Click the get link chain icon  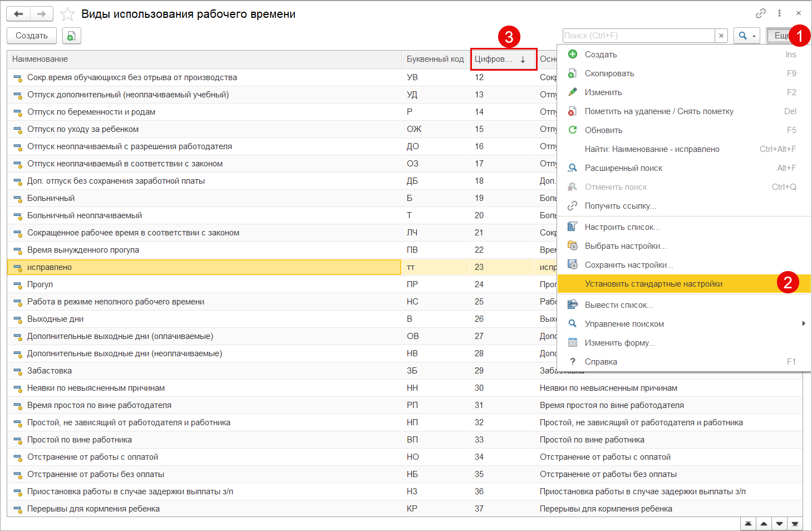760,13
